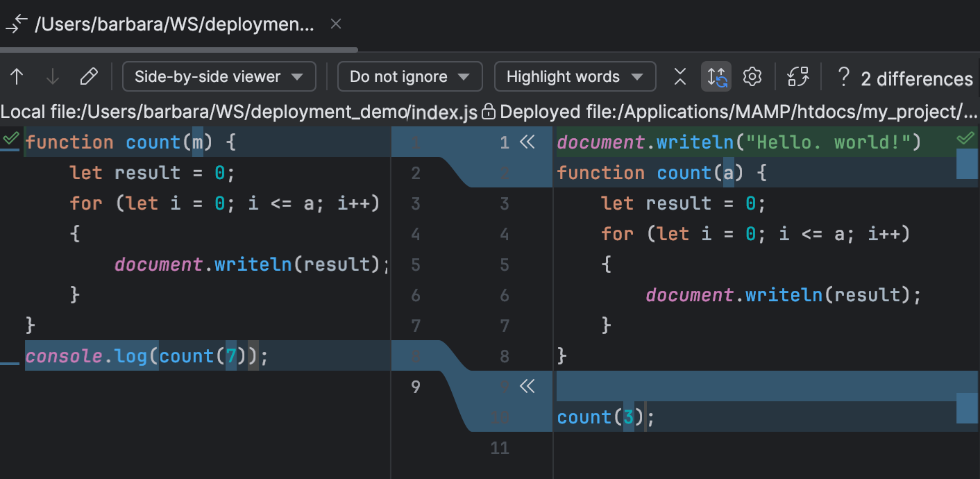Click left gutter line number 9
Screen dimensions: 980x479
click(x=415, y=387)
